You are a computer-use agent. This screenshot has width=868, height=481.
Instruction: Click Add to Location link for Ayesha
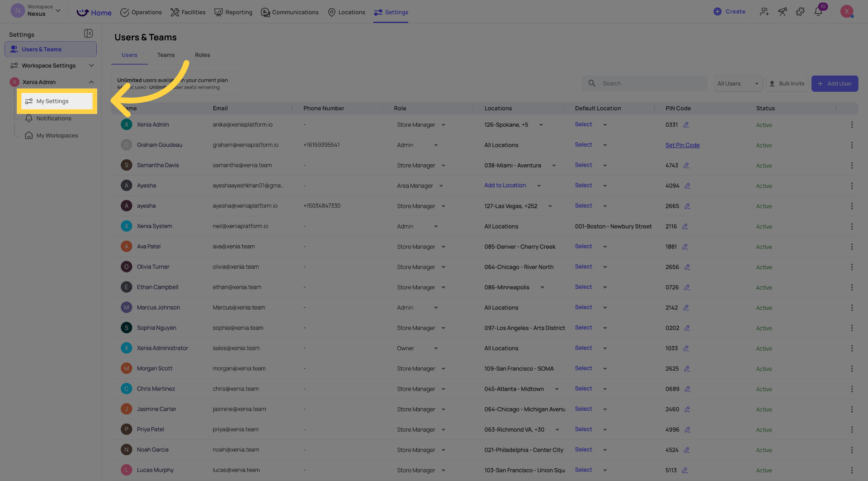(505, 186)
